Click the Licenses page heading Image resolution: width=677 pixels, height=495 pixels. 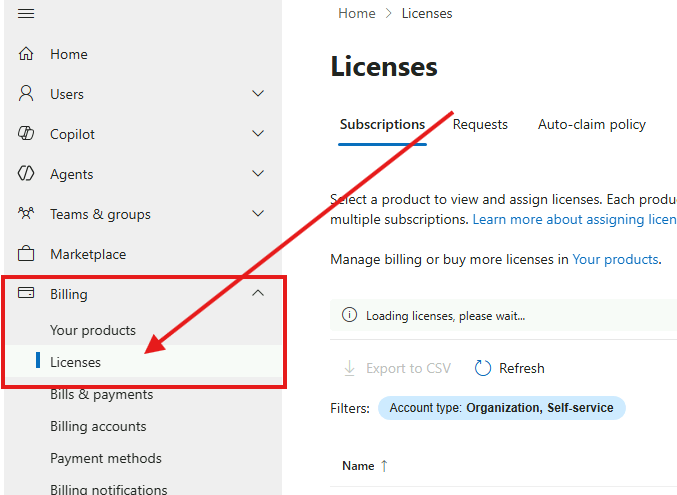384,67
